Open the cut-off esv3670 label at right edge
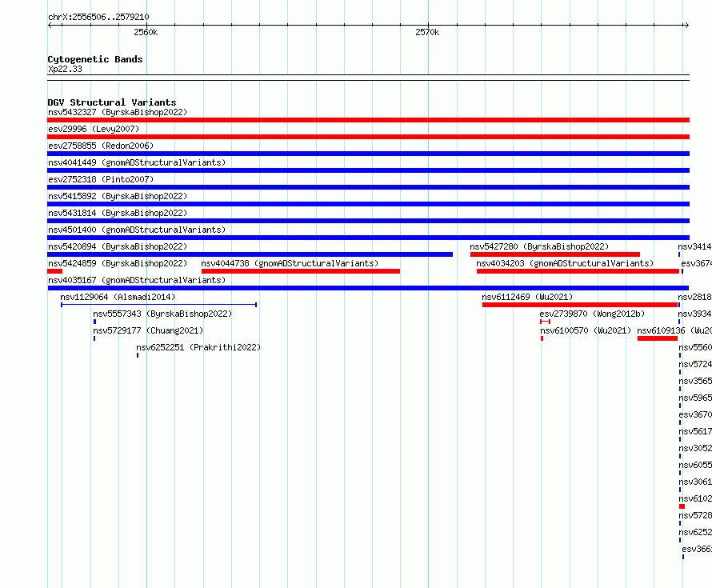Viewport: 712px width, 588px height. (695, 414)
